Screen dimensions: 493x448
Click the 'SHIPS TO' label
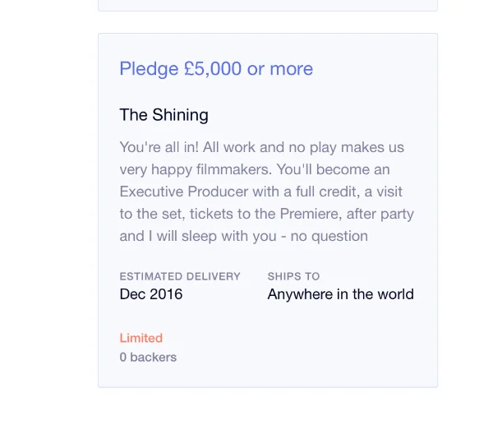pyautogui.click(x=293, y=276)
